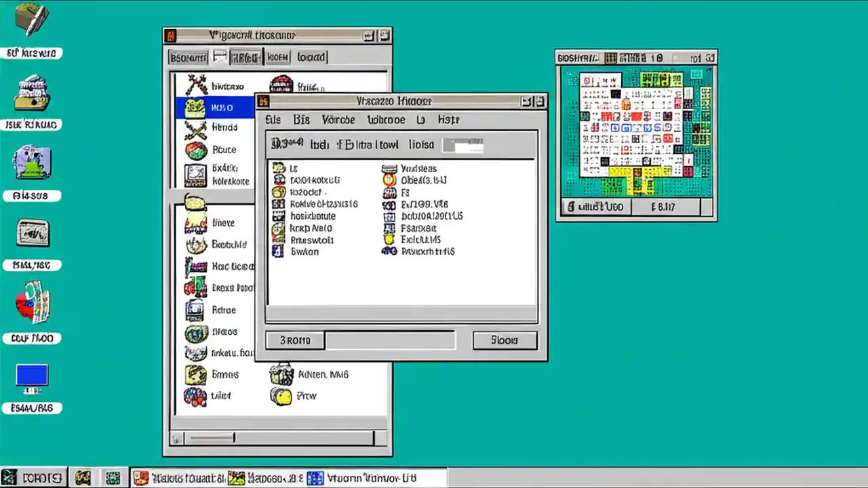This screenshot has height=488, width=868.
Task: Click the scissors icon above the highlighted folder
Action: pos(197,84)
